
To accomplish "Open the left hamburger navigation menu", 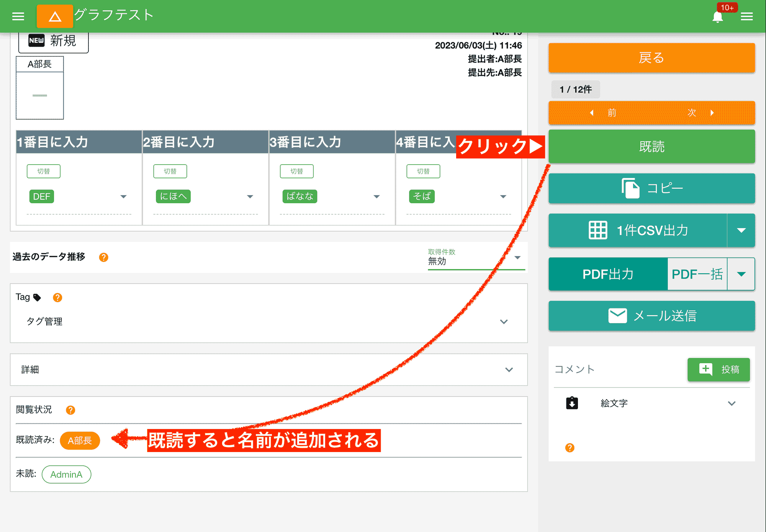I will pos(18,16).
